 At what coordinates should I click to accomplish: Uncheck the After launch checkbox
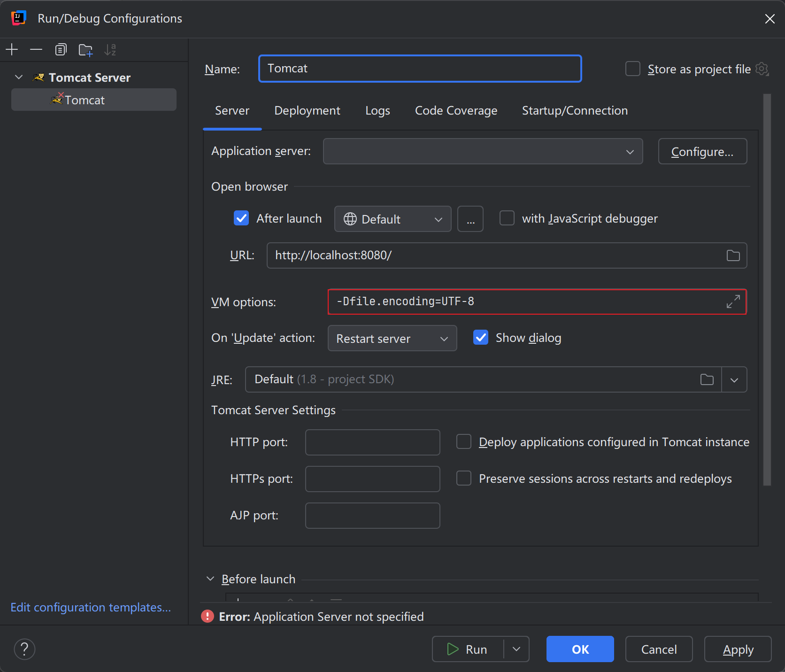[x=241, y=218]
